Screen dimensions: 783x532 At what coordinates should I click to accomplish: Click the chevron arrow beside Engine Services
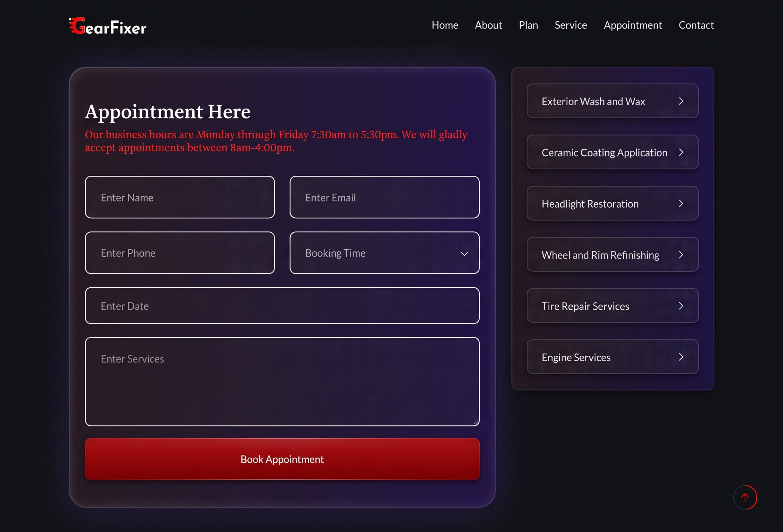coord(681,357)
